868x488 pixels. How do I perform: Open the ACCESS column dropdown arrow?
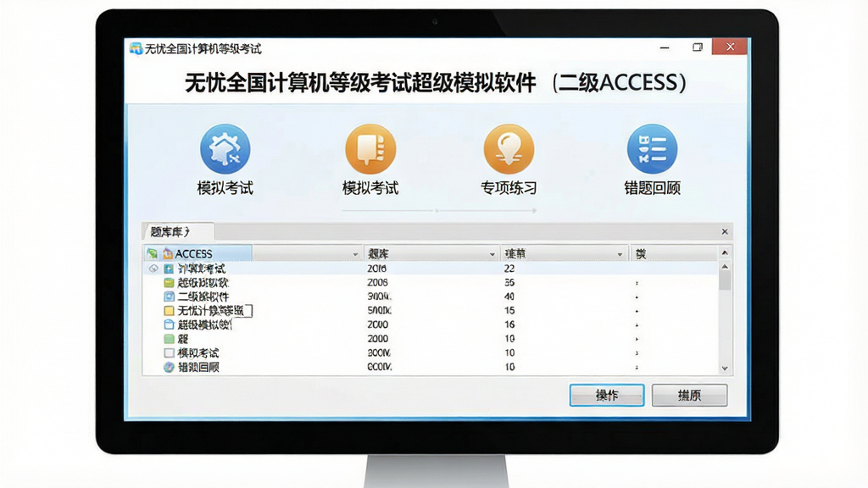pos(355,254)
